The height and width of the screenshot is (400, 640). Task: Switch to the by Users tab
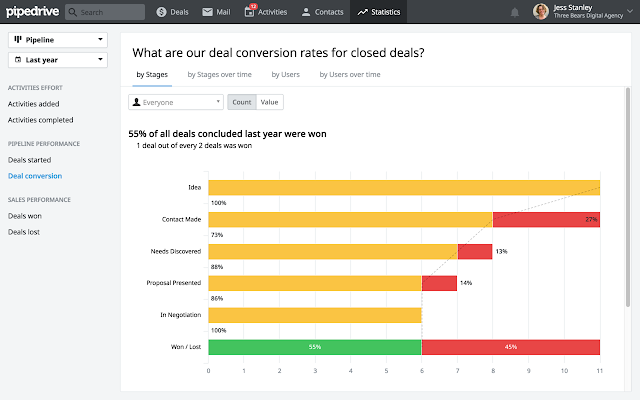[285, 74]
